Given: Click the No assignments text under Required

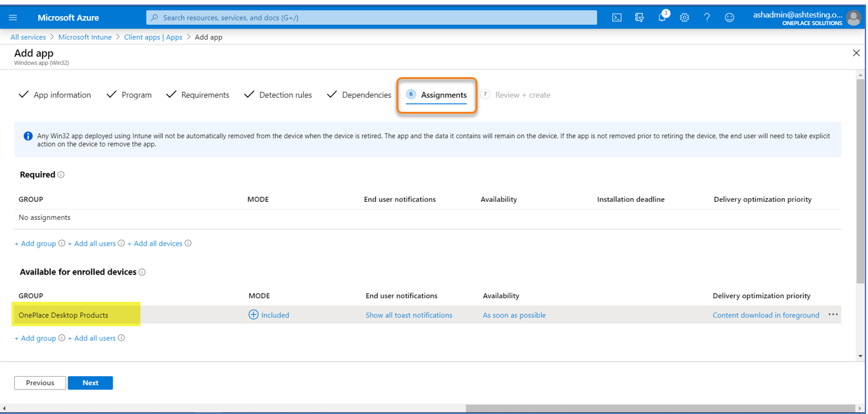Looking at the screenshot, I should click(x=44, y=217).
